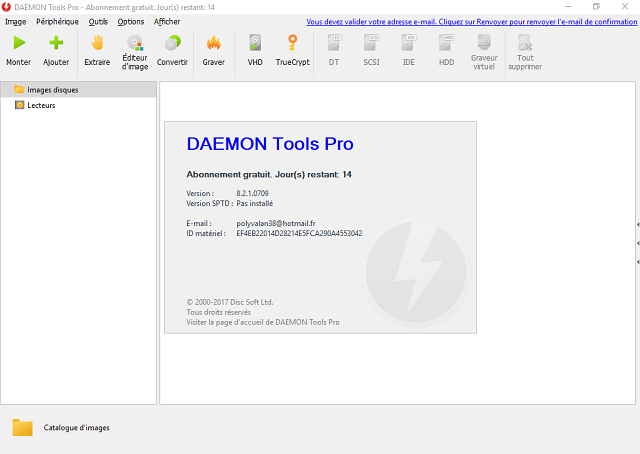Viewport: 640px width, 454px height.
Task: Open the Afficher menu
Action: pyautogui.click(x=167, y=22)
